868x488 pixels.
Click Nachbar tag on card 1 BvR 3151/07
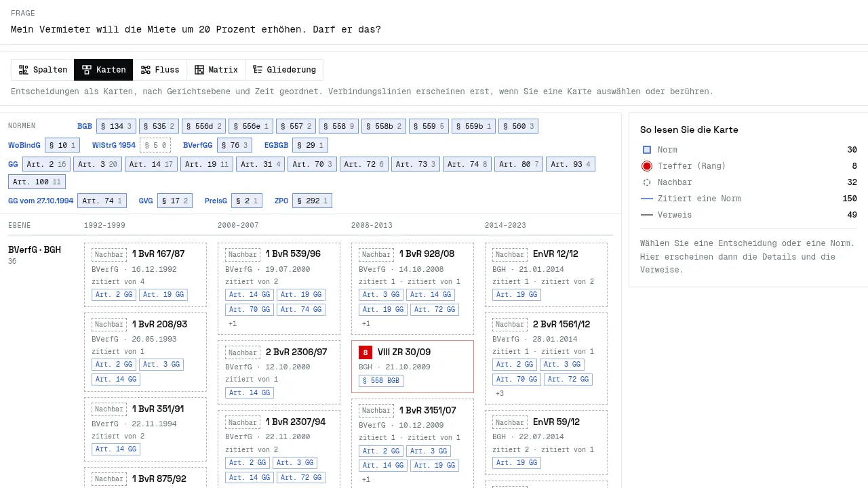(x=376, y=411)
